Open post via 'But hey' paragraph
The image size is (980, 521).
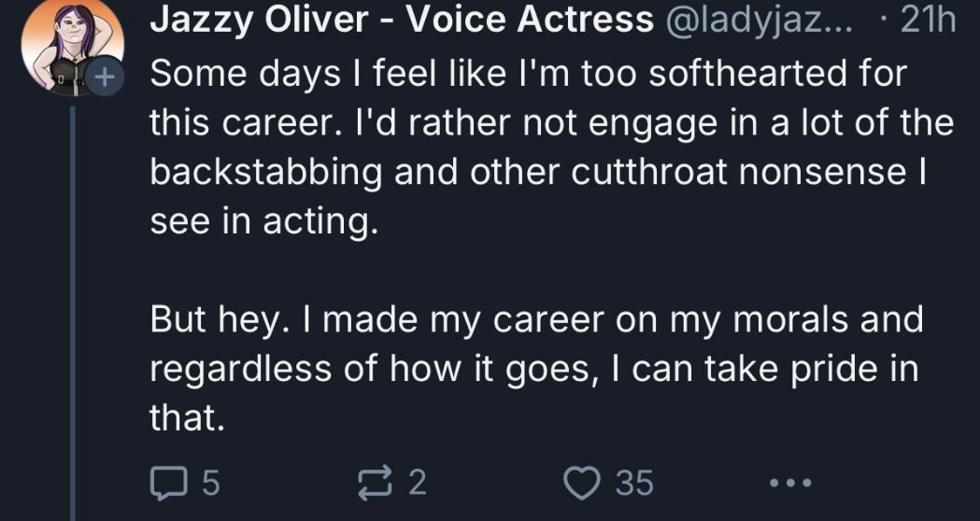pyautogui.click(x=536, y=368)
